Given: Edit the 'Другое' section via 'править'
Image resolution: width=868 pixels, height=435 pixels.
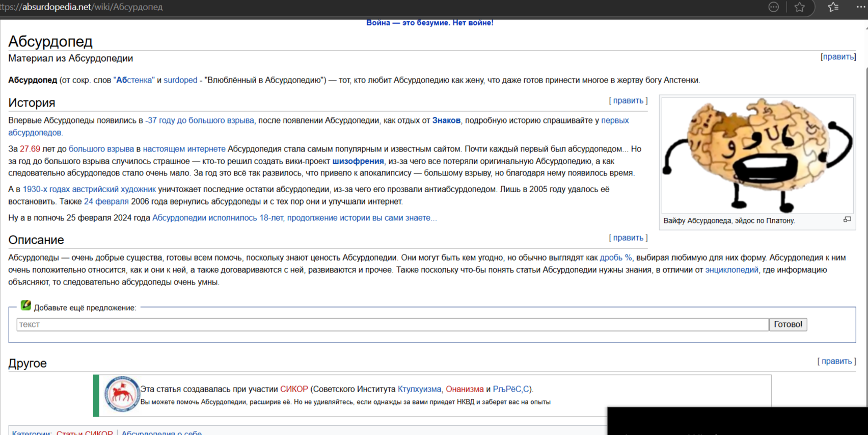Looking at the screenshot, I should tap(836, 361).
